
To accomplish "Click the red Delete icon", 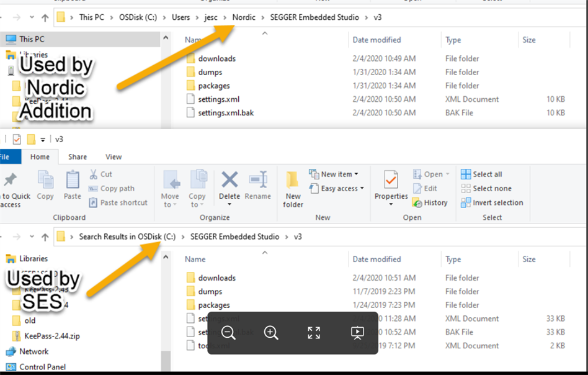I will pos(229,179).
